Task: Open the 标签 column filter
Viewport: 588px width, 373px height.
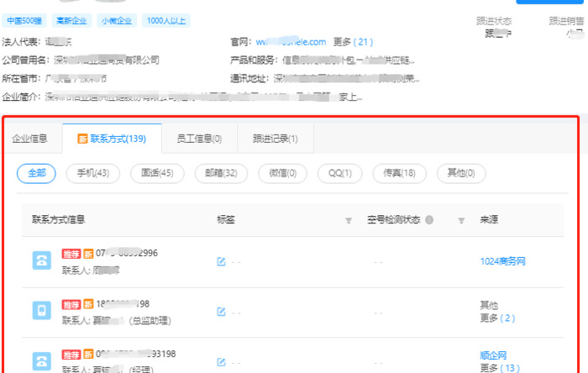Action: pyautogui.click(x=349, y=220)
